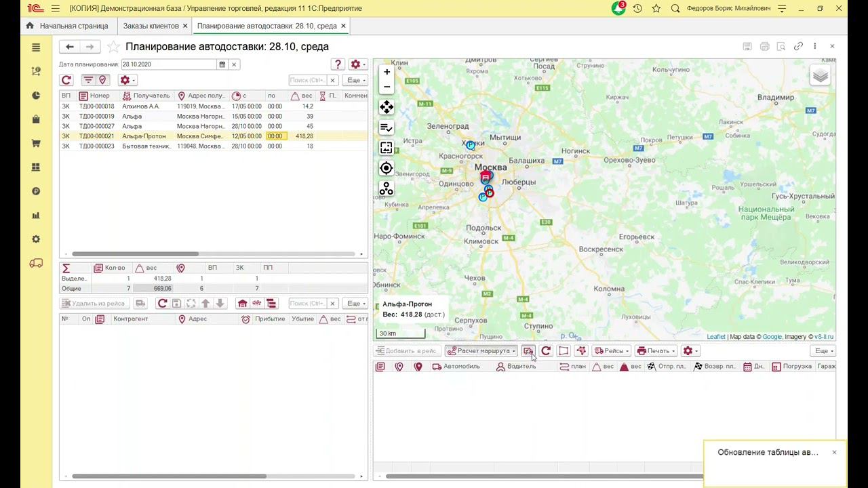Open calendar picker for planning date
Image resolution: width=868 pixels, height=488 pixels.
222,64
